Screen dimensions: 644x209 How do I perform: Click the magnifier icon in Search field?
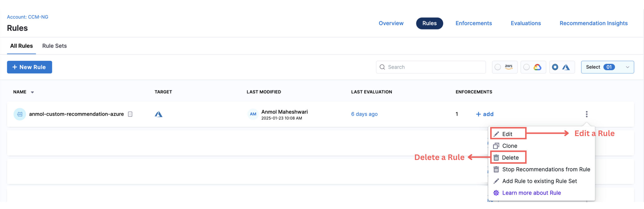pyautogui.click(x=382, y=67)
